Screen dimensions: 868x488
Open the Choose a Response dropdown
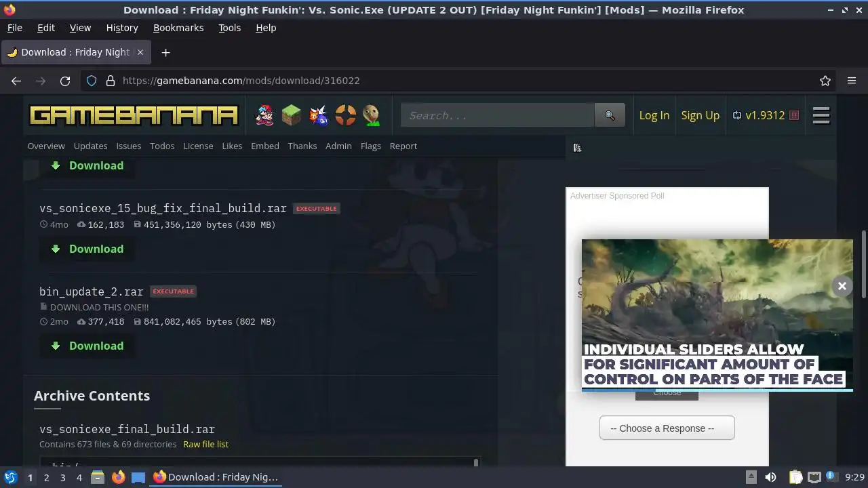tap(667, 428)
